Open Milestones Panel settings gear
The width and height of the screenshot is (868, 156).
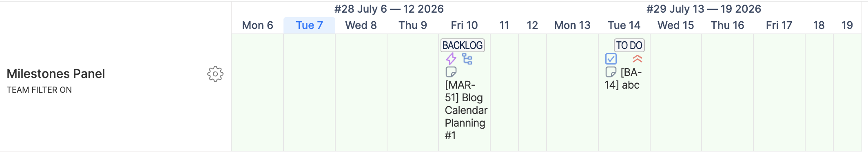point(215,74)
